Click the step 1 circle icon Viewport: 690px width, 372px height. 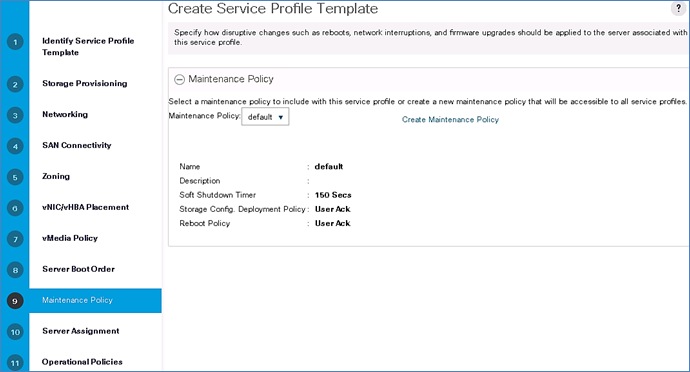(x=15, y=42)
